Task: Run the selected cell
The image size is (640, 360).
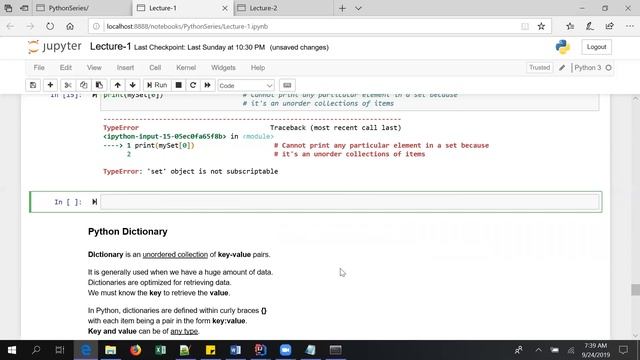Action: (157, 85)
